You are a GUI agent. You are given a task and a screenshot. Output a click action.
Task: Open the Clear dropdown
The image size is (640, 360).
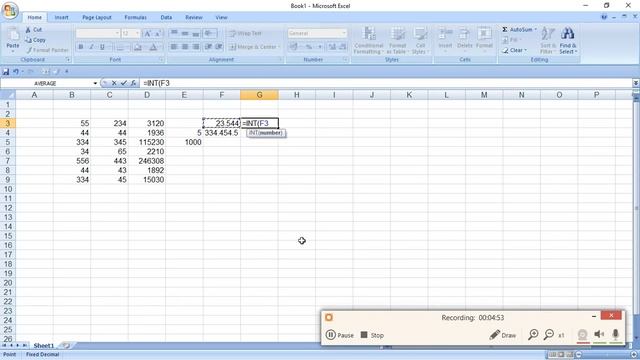click(x=526, y=50)
